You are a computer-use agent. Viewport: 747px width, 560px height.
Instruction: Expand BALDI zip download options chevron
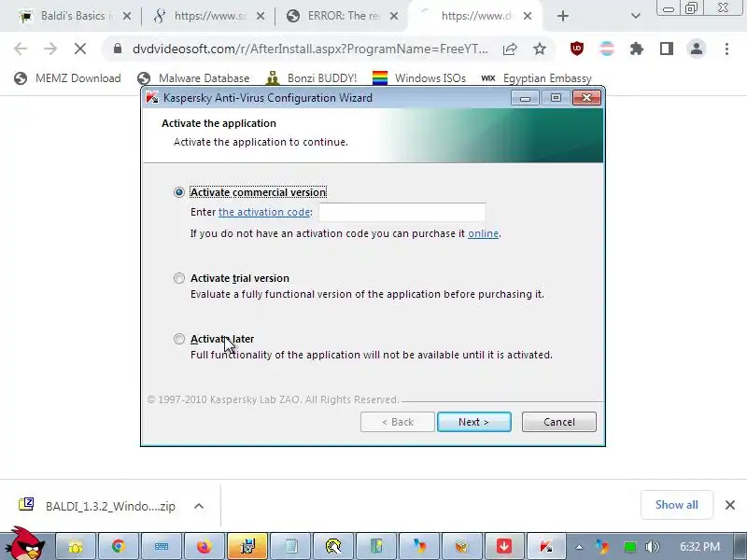click(199, 506)
